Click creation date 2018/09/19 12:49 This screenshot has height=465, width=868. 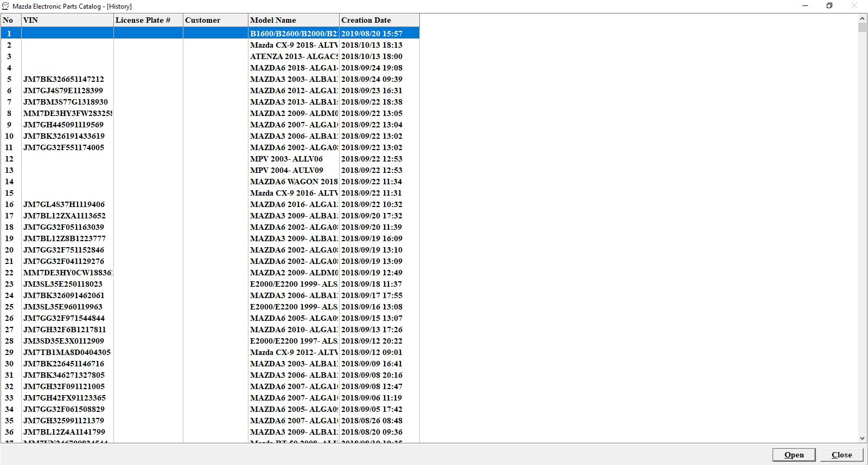(x=372, y=273)
